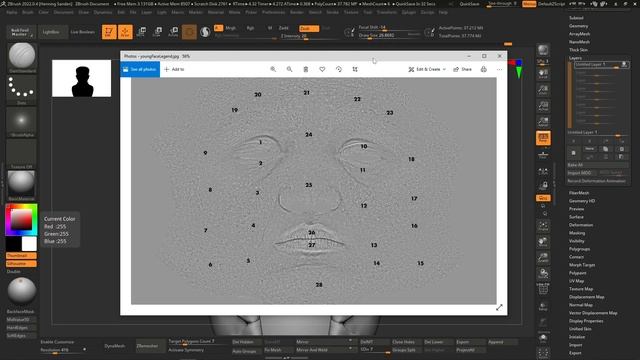Viewport: 640px width, 360px height.
Task: Zoom out using Photos magnifier minus icon
Action: coord(289,69)
